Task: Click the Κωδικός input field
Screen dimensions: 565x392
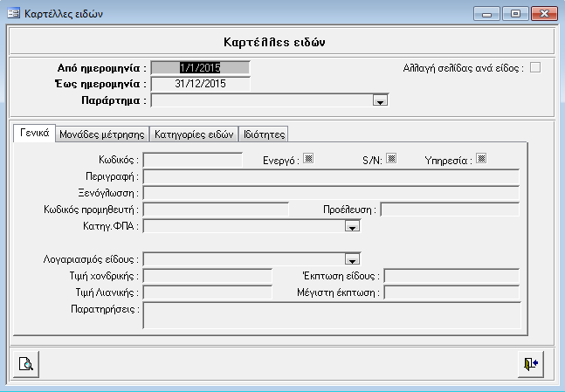Action: tap(192, 160)
